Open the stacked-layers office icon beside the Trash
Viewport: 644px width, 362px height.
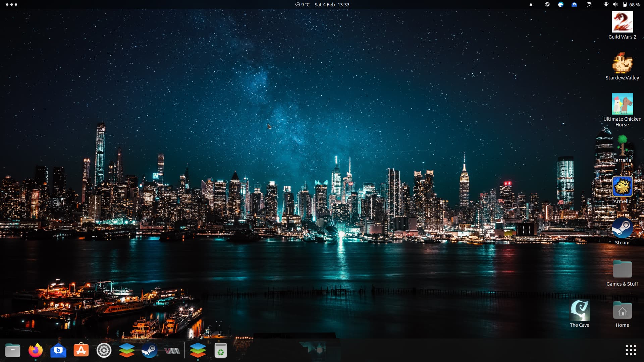198,351
